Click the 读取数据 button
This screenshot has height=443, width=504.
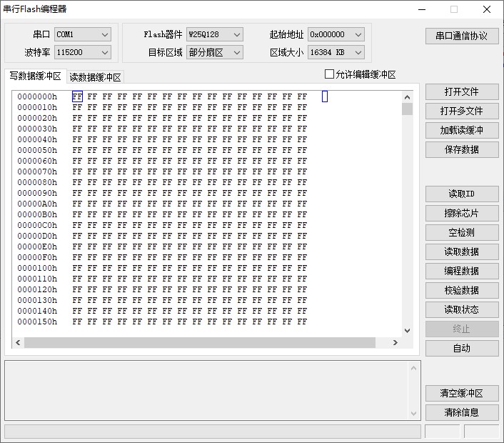point(462,252)
